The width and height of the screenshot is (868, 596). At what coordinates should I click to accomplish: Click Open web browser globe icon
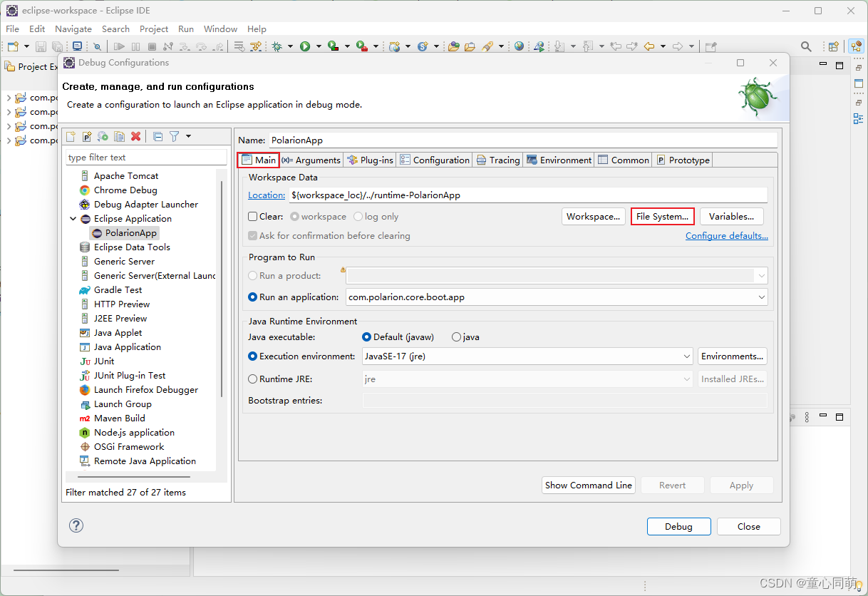coord(519,46)
